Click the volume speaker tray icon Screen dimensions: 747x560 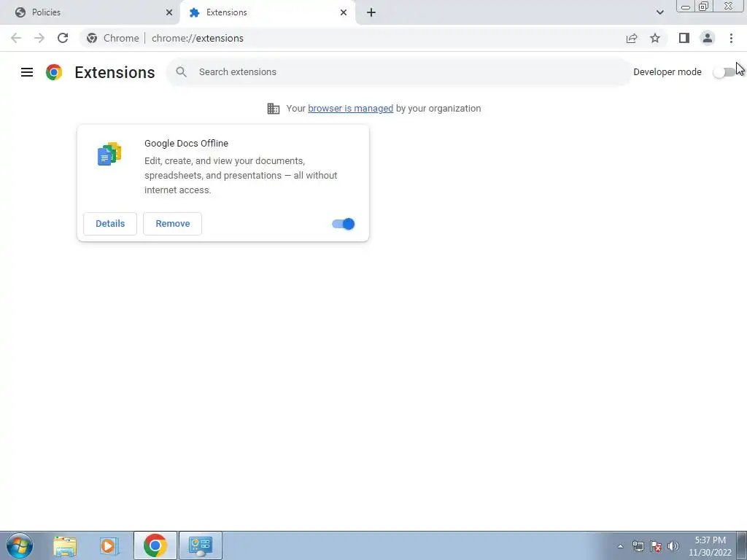673,546
